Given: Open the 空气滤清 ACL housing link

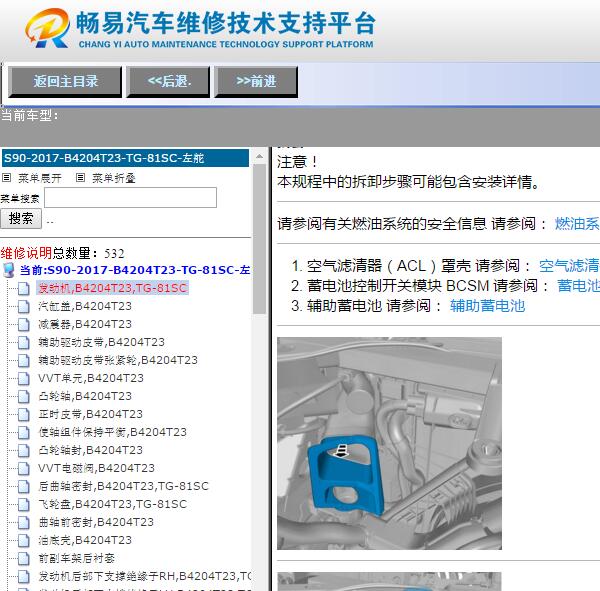Looking at the screenshot, I should click(569, 266).
